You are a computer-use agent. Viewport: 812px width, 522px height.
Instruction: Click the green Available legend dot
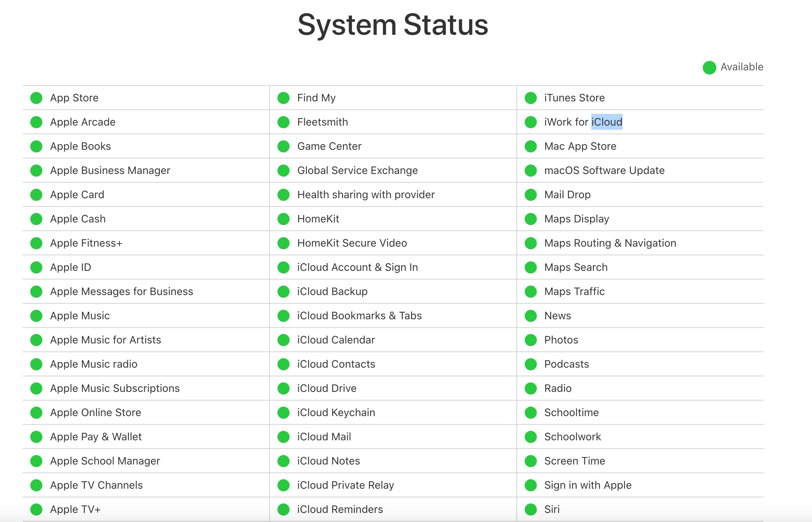(x=710, y=68)
